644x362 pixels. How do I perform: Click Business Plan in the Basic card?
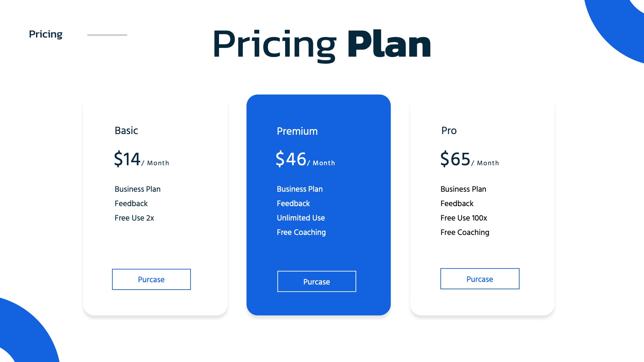[138, 189]
